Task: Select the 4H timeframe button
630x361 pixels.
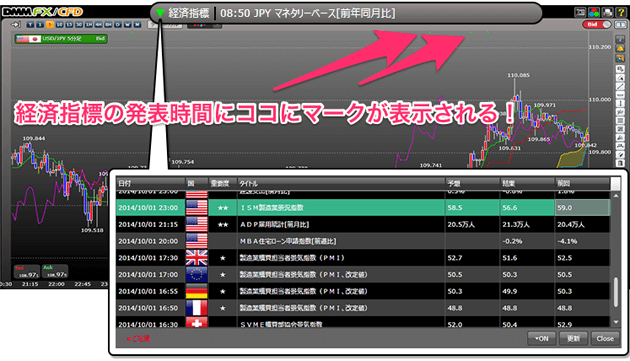Action: click(x=98, y=25)
